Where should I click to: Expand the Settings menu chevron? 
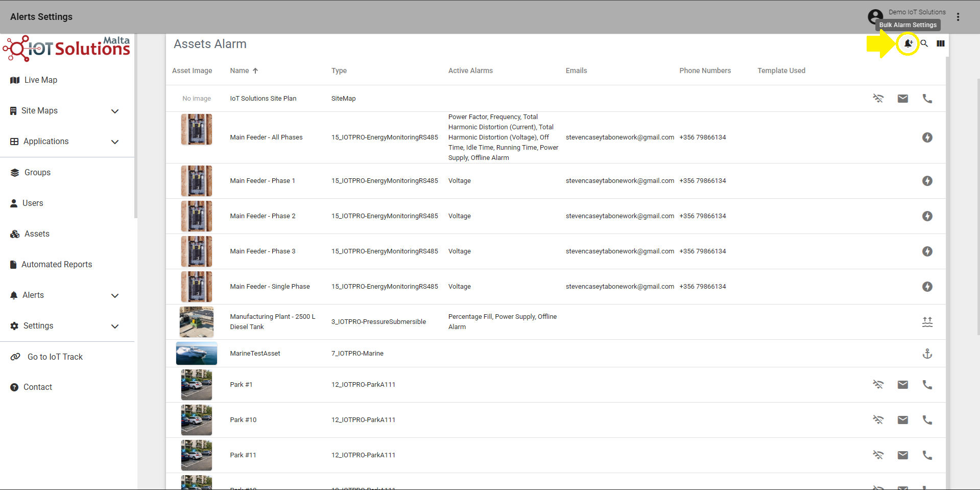coord(115,326)
